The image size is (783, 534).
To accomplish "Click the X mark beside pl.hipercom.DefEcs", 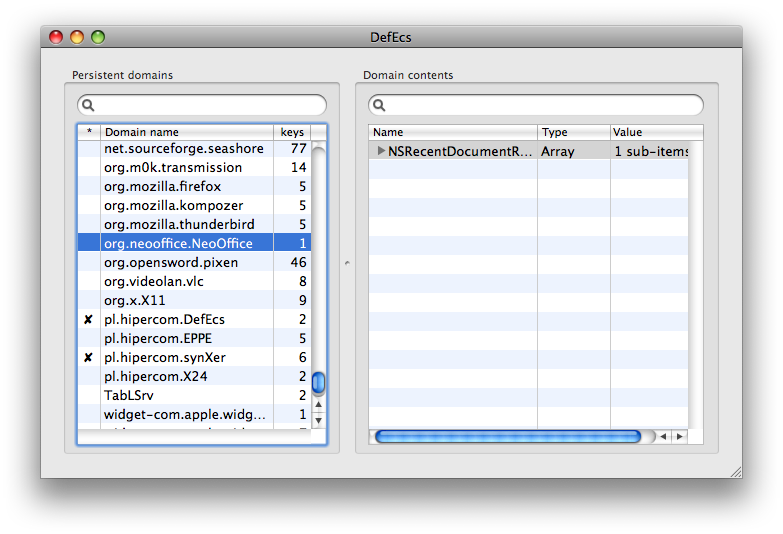I will [x=88, y=320].
